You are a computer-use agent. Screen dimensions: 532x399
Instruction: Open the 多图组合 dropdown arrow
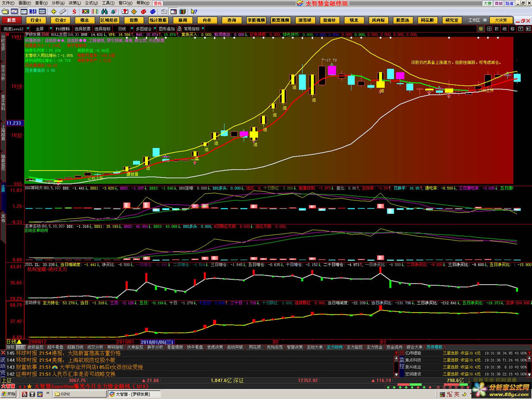(155, 29)
